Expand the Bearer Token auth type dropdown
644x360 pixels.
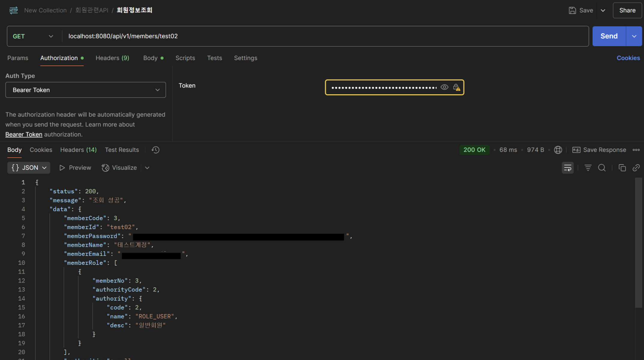pos(85,90)
